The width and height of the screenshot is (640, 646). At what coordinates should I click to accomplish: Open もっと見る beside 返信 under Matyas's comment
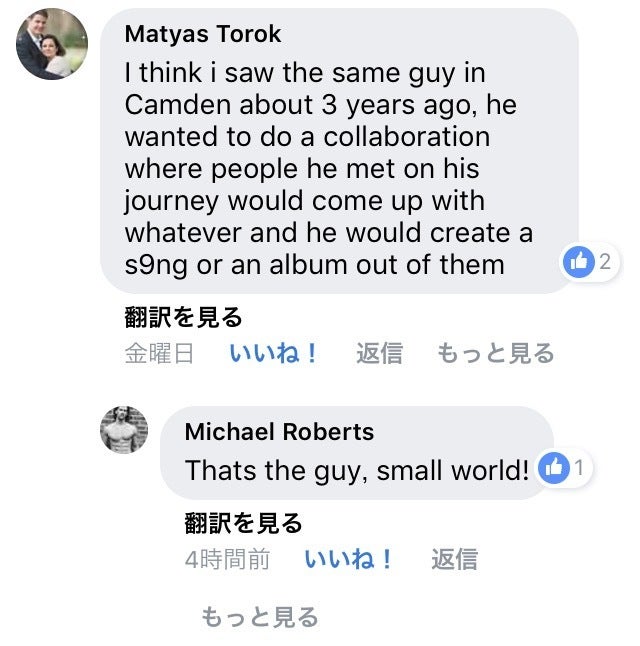(x=496, y=353)
